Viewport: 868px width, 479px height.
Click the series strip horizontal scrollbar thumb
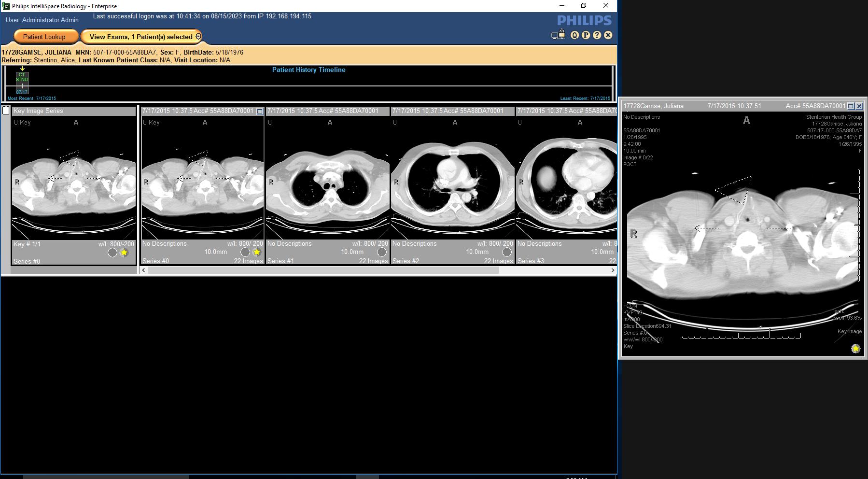tap(323, 270)
